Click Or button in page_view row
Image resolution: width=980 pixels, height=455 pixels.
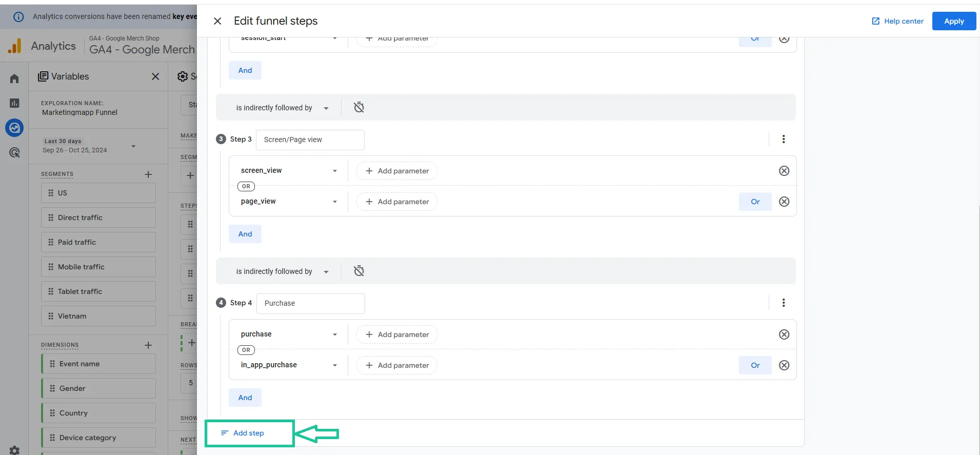pyautogui.click(x=755, y=202)
